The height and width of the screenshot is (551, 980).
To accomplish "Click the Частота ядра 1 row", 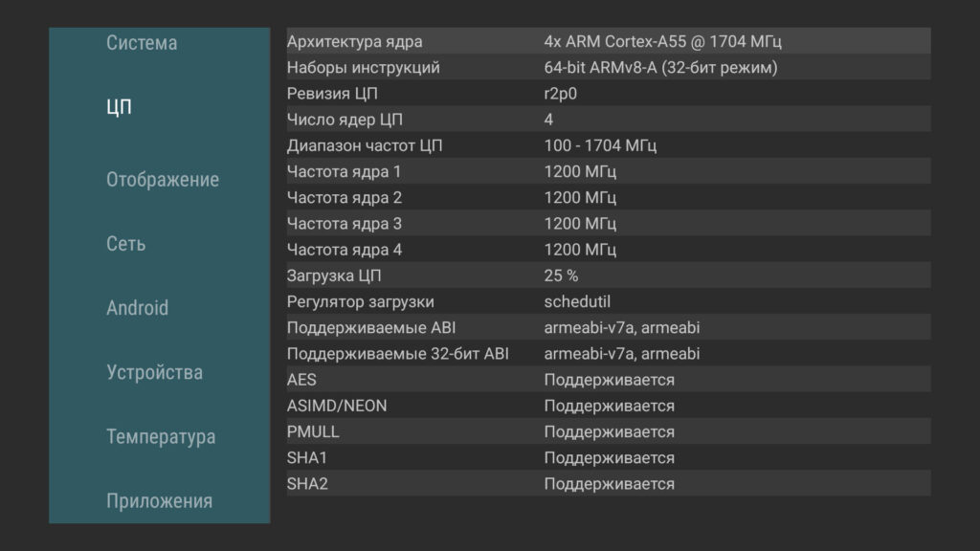I will (608, 171).
